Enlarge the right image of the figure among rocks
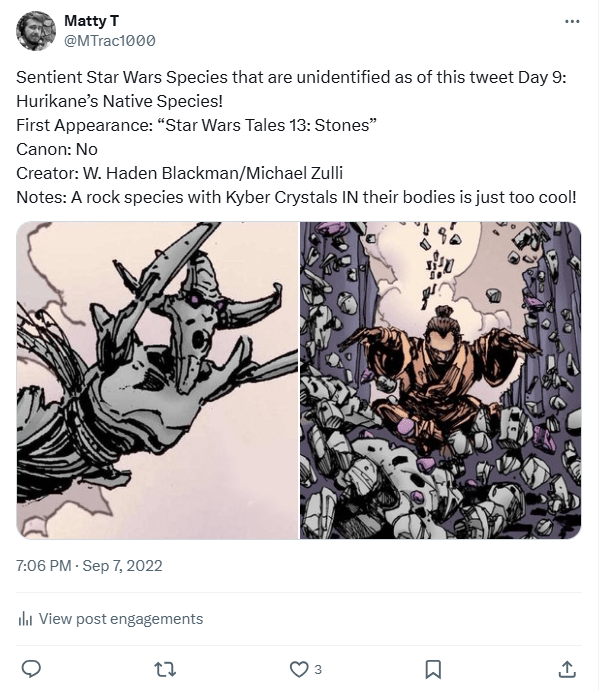This screenshot has height=691, width=601. point(441,380)
